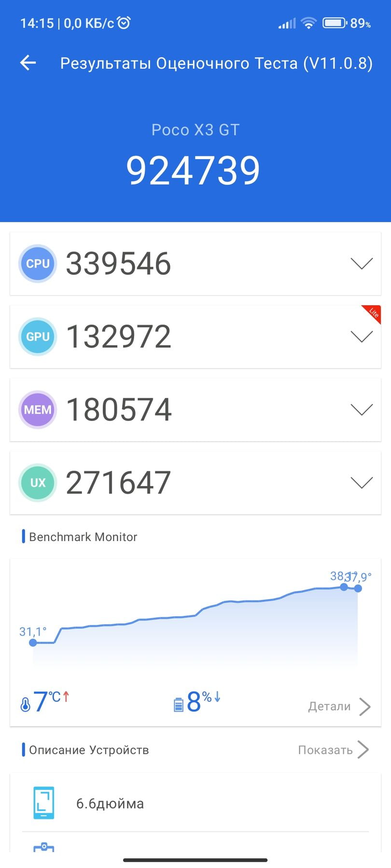Expand the MEM score details chevron
Image resolution: width=391 pixels, height=868 pixels.
coord(362,409)
